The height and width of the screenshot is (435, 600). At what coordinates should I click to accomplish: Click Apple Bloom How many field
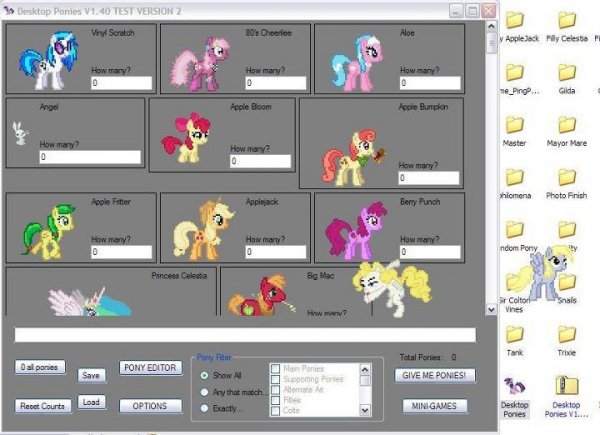point(261,161)
